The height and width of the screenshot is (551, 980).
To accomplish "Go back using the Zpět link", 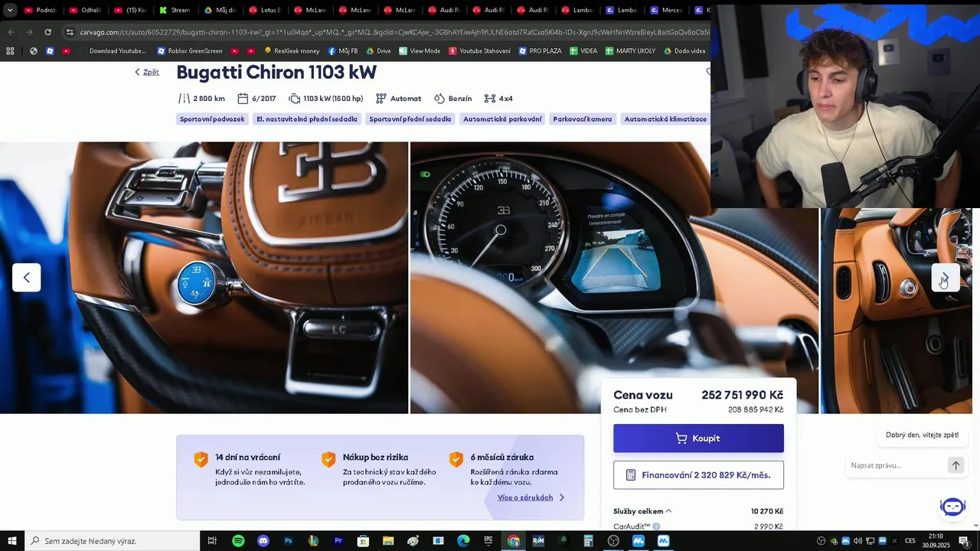I will 147,72.
